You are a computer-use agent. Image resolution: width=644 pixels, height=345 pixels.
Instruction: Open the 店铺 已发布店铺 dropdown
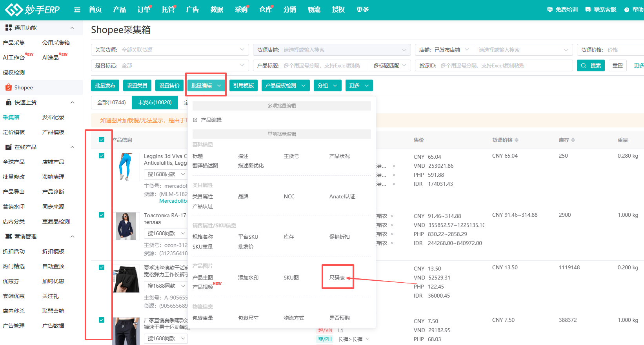pos(444,50)
